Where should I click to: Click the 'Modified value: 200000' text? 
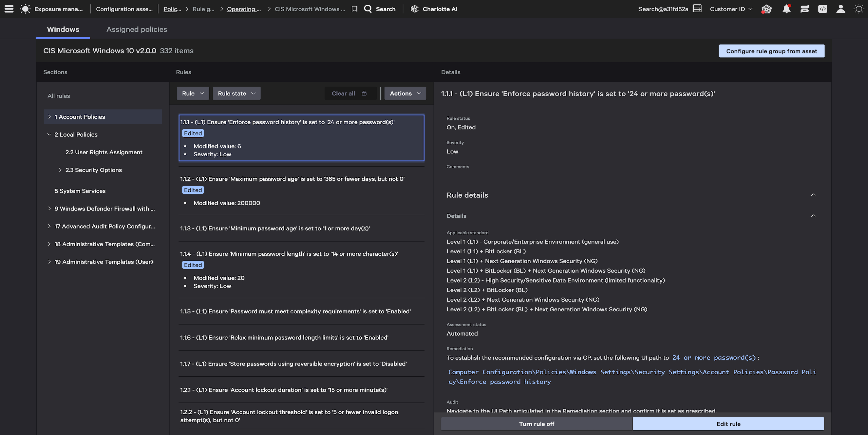[227, 203]
